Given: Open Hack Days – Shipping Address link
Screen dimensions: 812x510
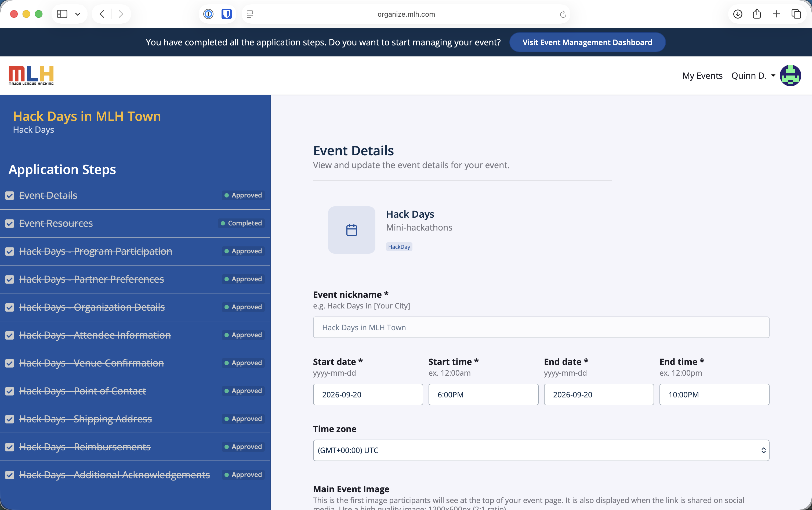Looking at the screenshot, I should point(86,419).
